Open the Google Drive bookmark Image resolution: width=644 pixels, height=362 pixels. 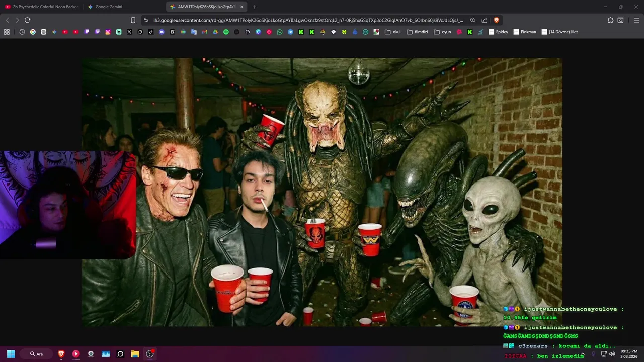pos(215,32)
